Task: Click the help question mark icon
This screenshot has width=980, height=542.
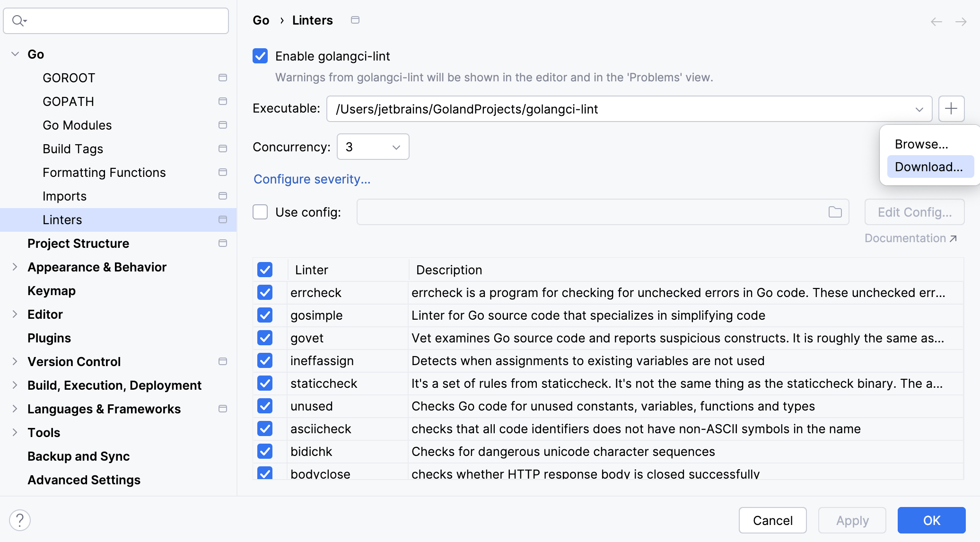Action: point(20,519)
